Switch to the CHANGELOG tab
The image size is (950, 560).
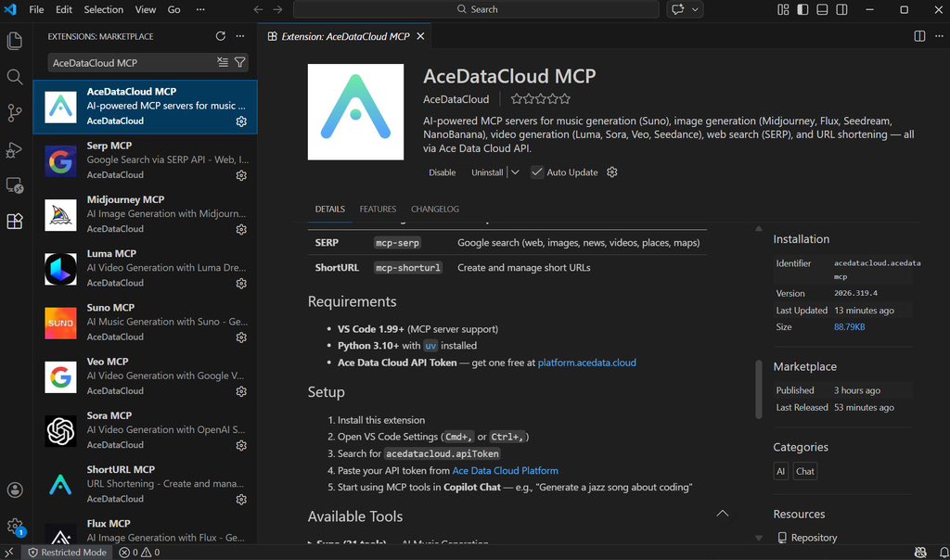[435, 209]
